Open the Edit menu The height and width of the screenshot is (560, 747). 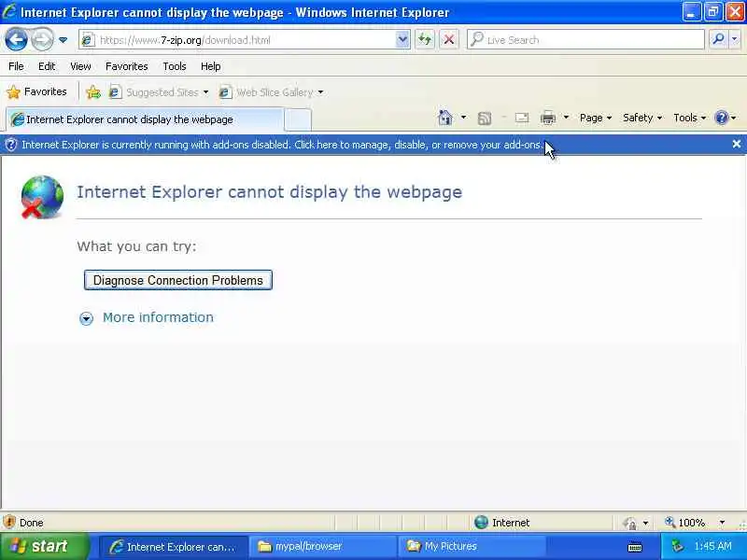point(47,66)
